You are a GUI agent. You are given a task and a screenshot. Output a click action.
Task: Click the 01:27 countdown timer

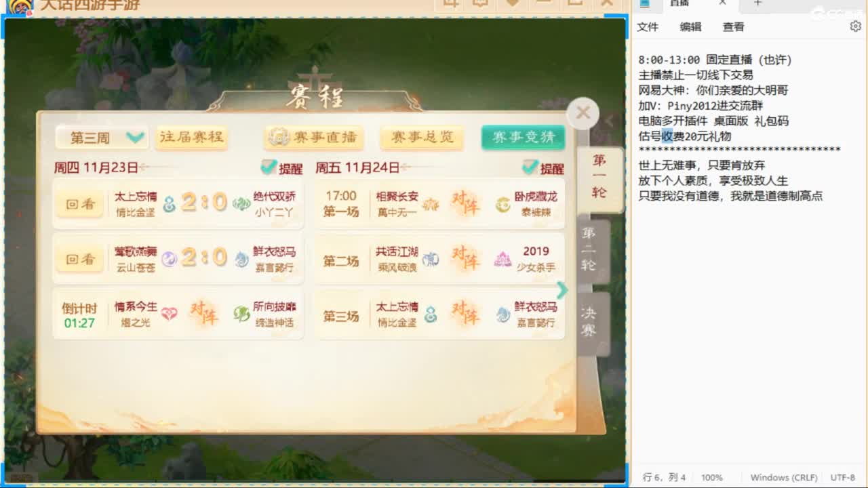point(79,323)
